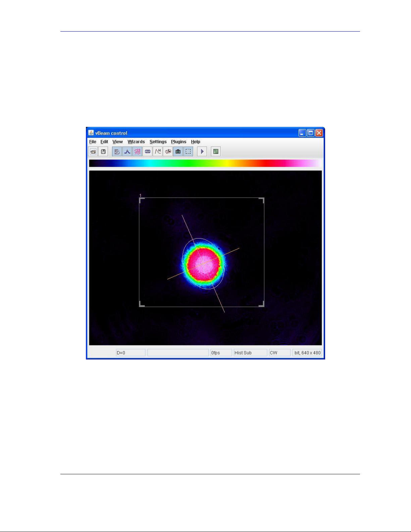The width and height of the screenshot is (411, 532).
Task: Open the Settings menu
Action: [158, 142]
